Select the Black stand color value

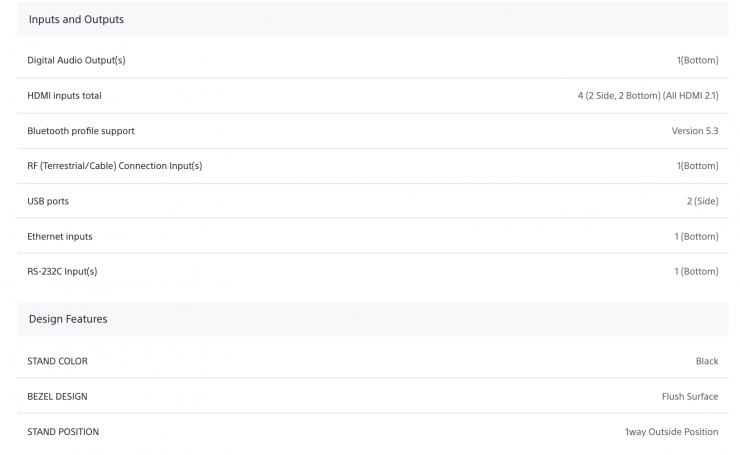point(706,361)
